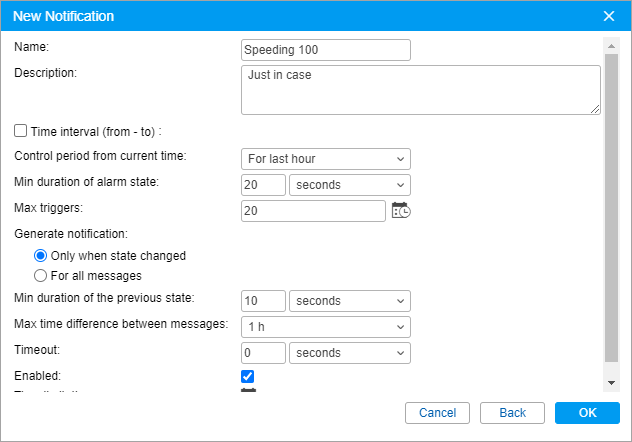Click the Max triggers value field
This screenshot has height=442, width=632.
tap(313, 210)
